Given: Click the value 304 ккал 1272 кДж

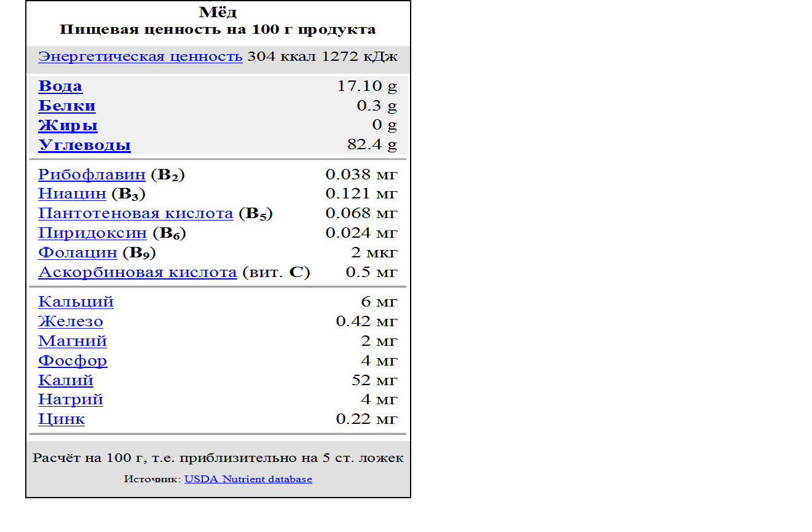Looking at the screenshot, I should click(322, 57).
